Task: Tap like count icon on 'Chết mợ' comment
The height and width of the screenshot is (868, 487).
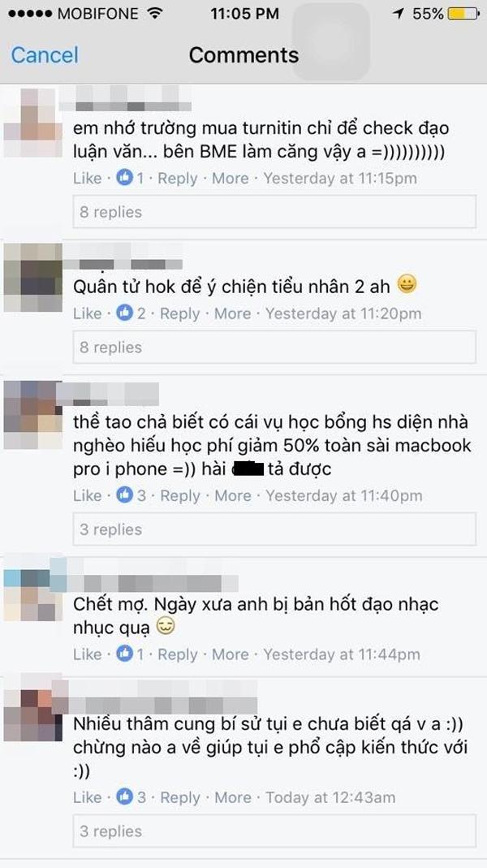Action: pos(125,654)
